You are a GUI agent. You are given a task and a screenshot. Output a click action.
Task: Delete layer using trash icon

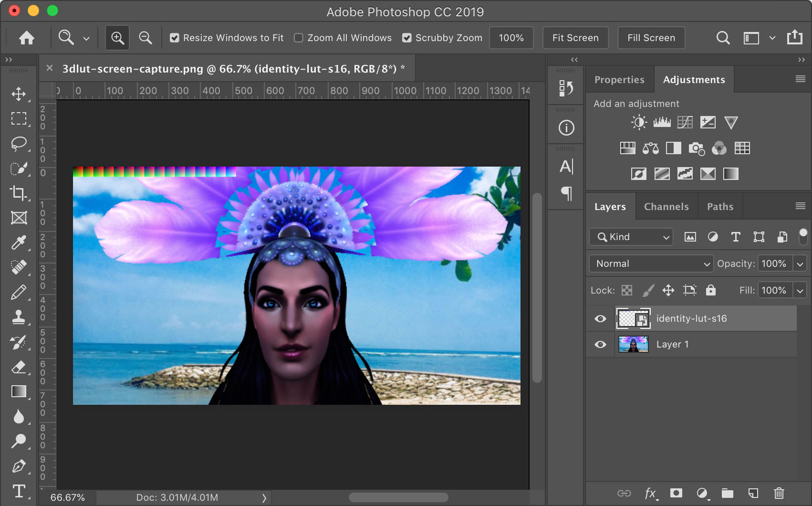[779, 493]
